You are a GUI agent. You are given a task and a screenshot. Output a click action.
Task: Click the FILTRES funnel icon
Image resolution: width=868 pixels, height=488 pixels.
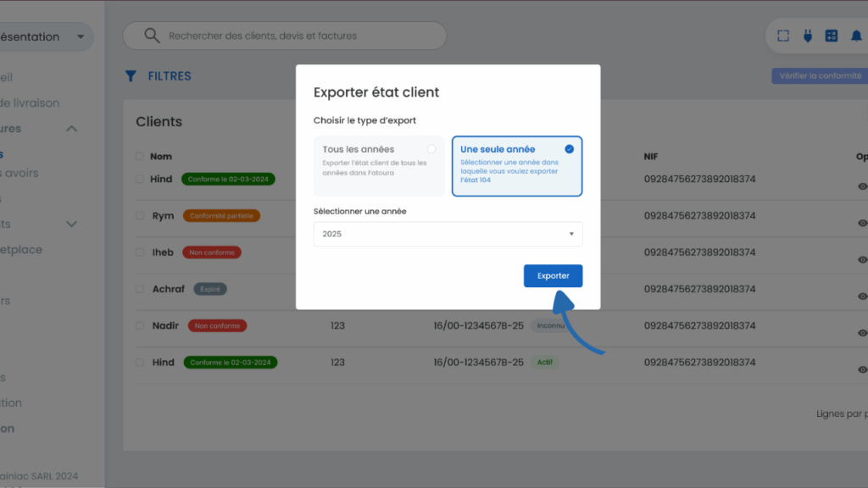click(x=131, y=76)
